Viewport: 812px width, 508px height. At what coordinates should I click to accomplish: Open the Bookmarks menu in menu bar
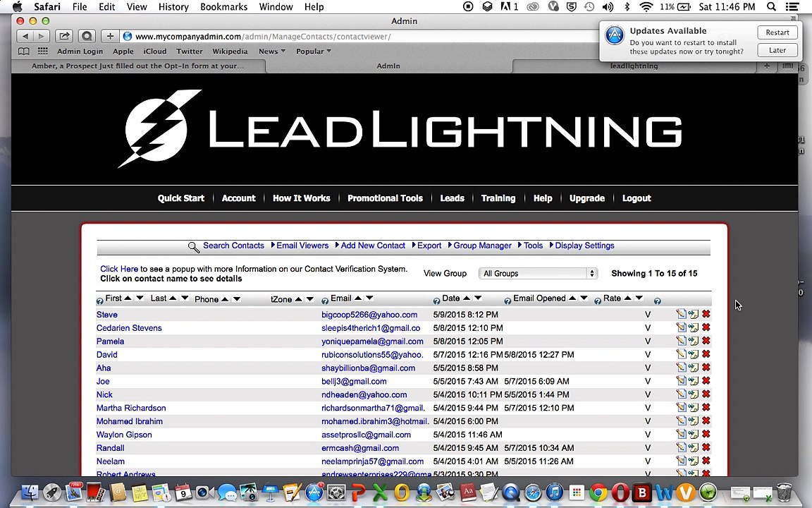coord(223,7)
